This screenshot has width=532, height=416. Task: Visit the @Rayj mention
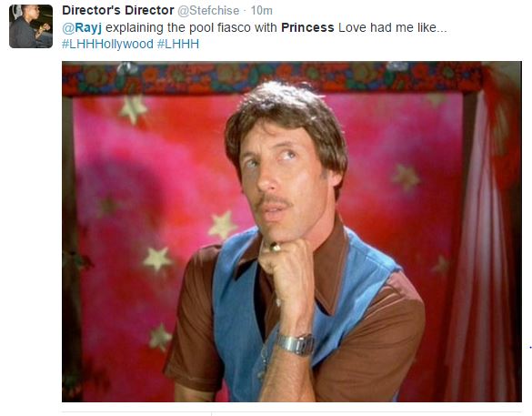coord(82,27)
